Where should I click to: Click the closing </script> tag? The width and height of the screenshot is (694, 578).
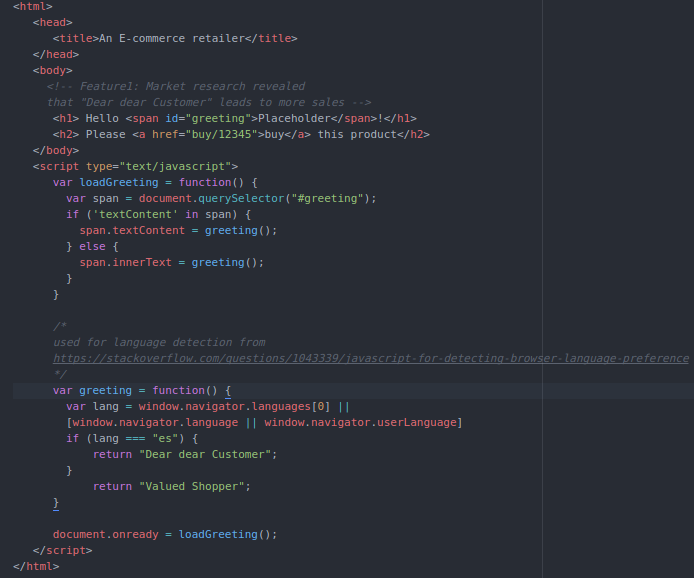(62, 551)
